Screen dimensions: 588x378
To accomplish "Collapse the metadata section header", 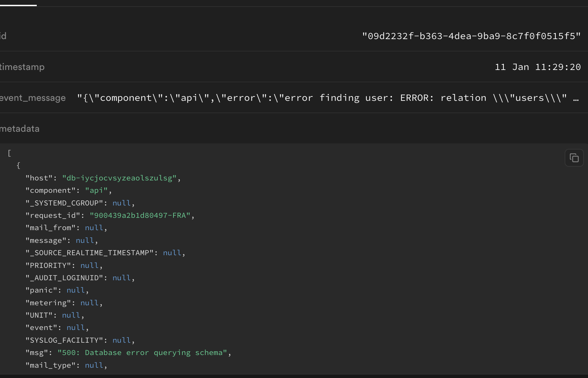I will tap(20, 128).
